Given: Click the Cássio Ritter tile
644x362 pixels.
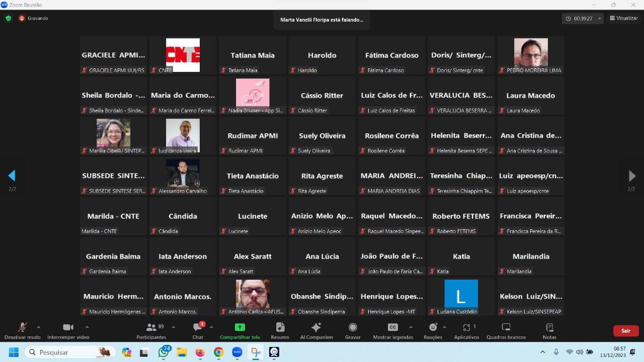Looking at the screenshot, I should [x=322, y=95].
